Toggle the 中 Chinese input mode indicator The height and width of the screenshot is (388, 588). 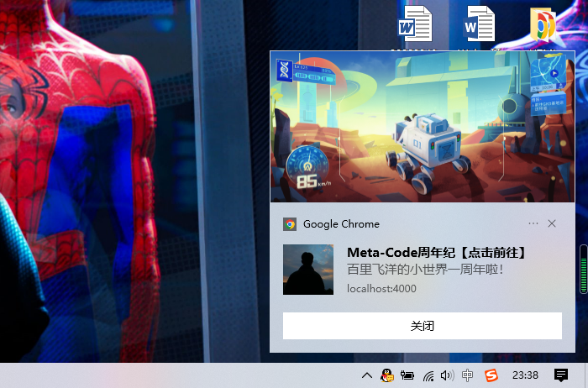tap(468, 375)
